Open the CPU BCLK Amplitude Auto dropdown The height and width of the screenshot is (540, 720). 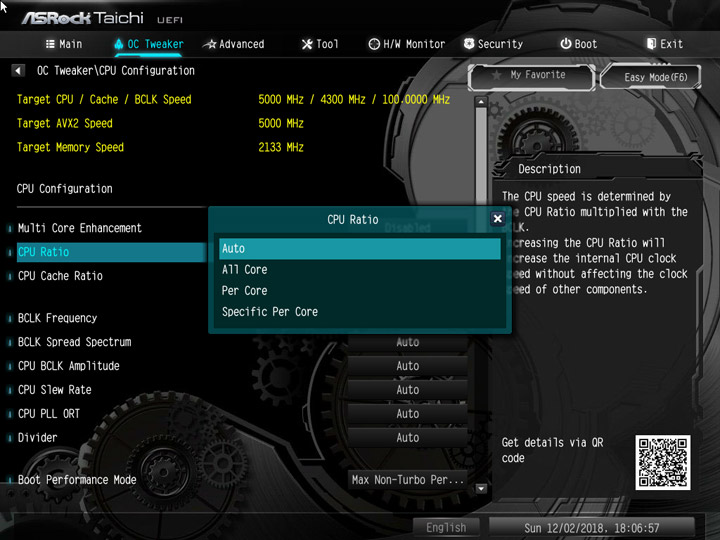coord(407,366)
